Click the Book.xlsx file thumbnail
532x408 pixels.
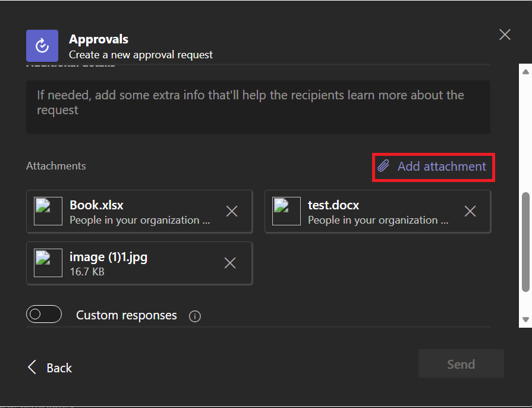[48, 211]
